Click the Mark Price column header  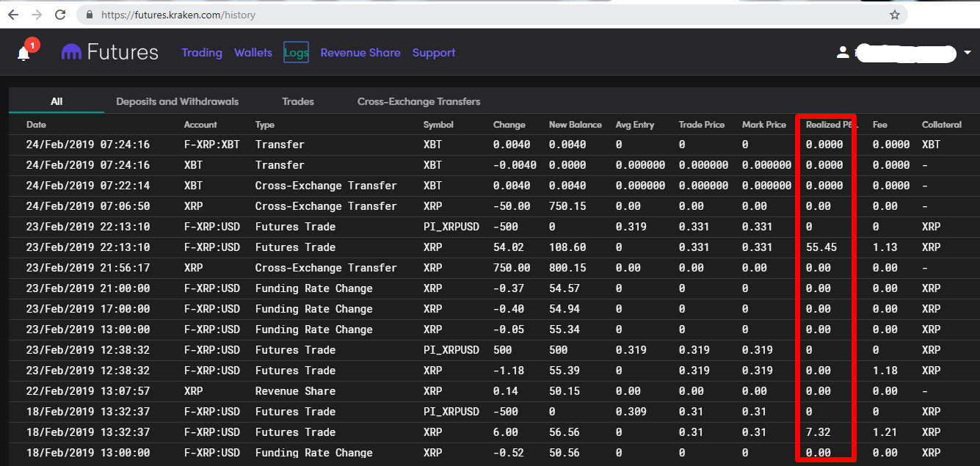(x=764, y=125)
